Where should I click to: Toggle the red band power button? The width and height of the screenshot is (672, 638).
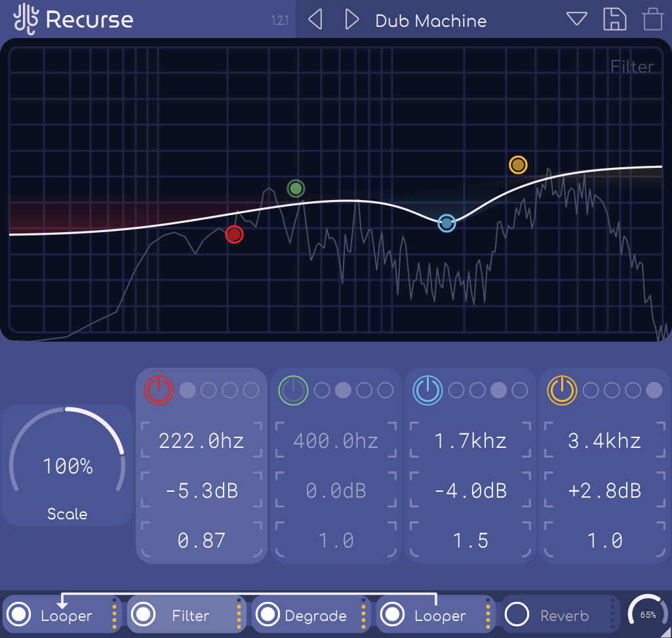pos(159,390)
